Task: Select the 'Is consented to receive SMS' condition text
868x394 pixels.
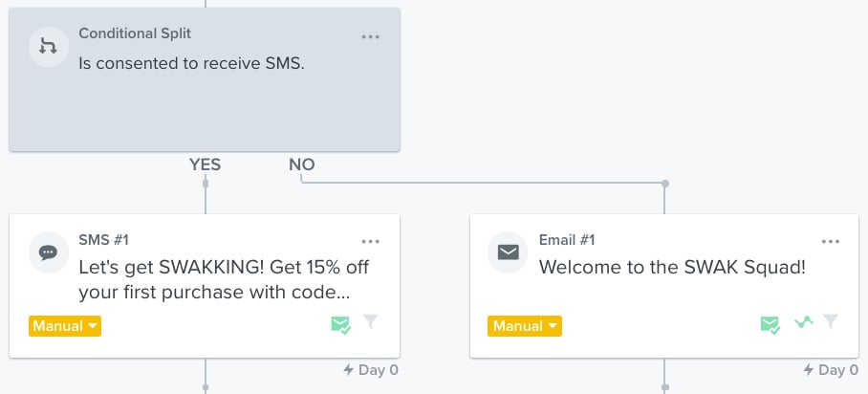Action: [191, 65]
